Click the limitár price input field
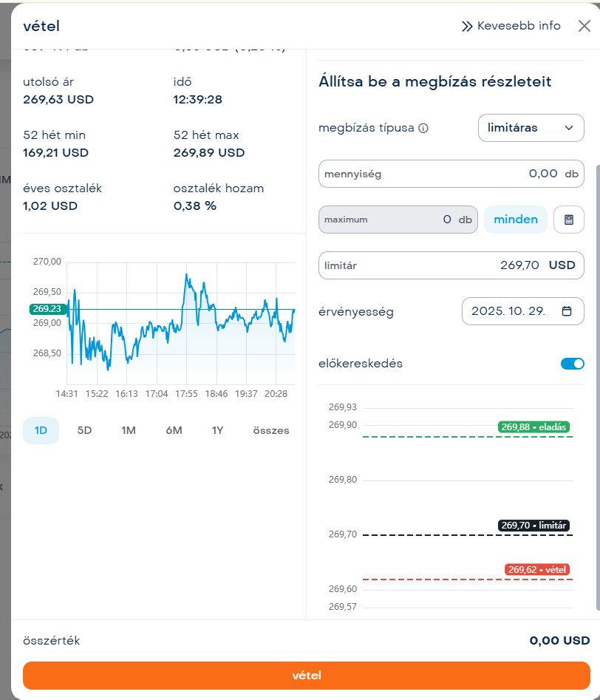This screenshot has height=700, width=600. tap(451, 265)
